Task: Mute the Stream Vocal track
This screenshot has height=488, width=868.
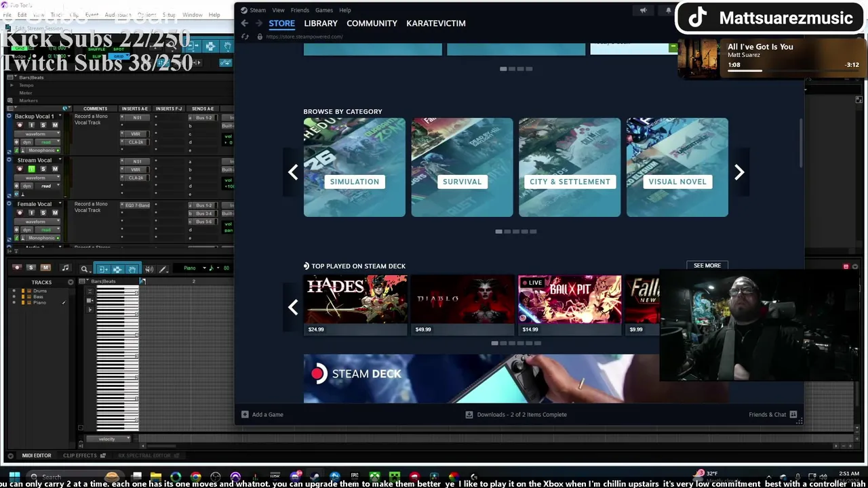Action: (x=55, y=169)
